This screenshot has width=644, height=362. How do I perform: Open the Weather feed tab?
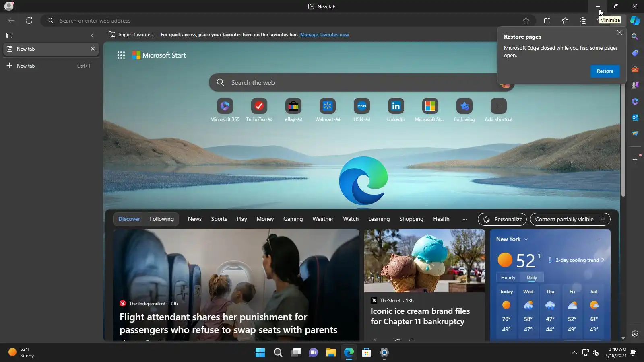pyautogui.click(x=323, y=219)
